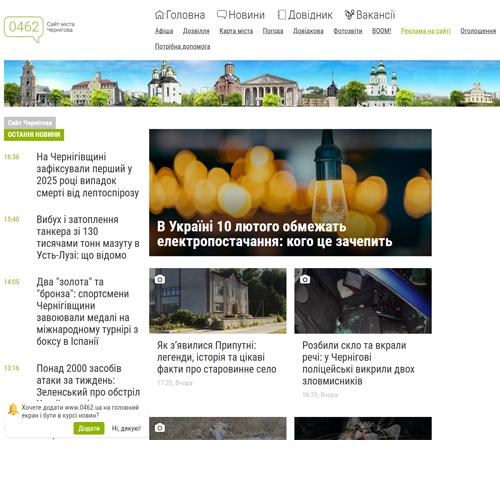This screenshot has height=500, width=500.
Task: Open the Новини menu item
Action: (x=246, y=15)
